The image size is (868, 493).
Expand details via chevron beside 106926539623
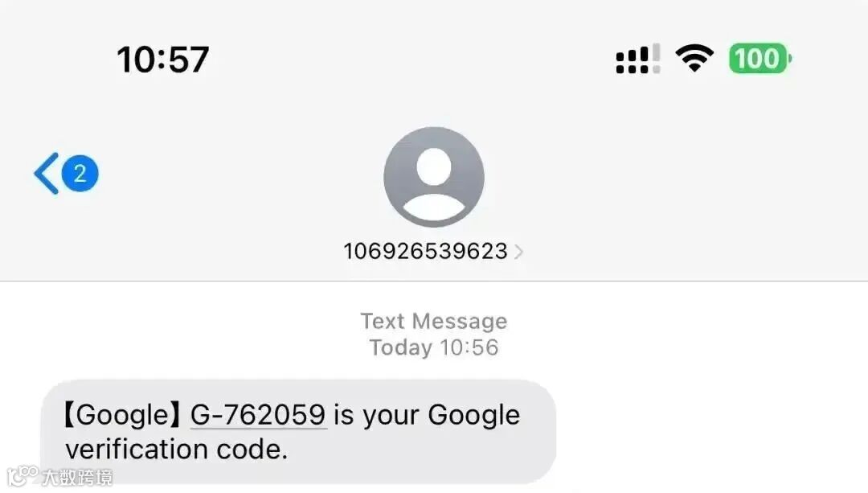click(518, 252)
